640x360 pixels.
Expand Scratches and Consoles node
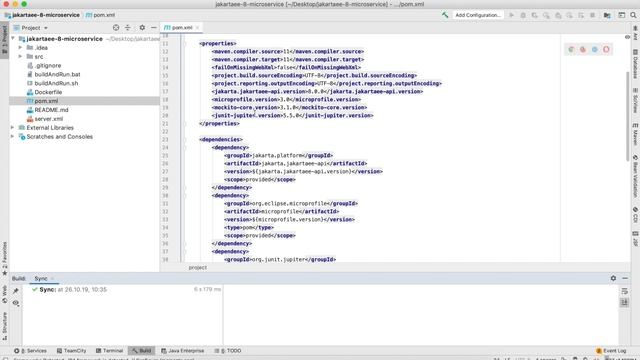click(x=13, y=137)
